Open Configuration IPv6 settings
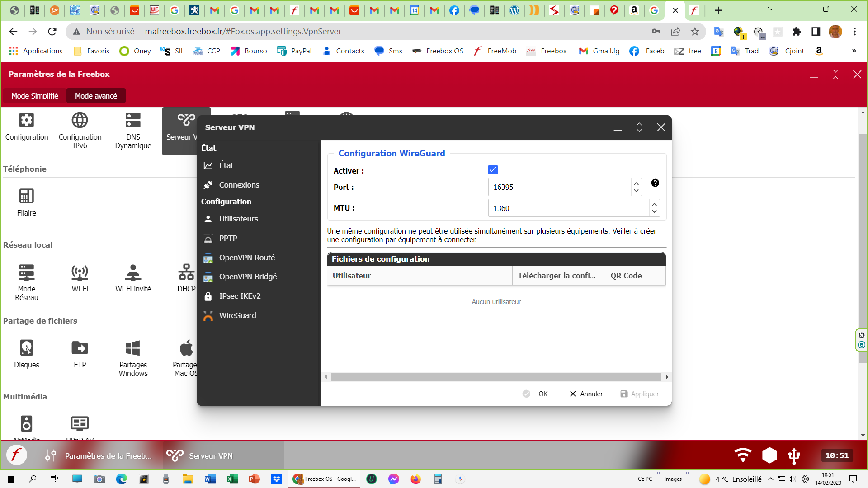 point(80,130)
